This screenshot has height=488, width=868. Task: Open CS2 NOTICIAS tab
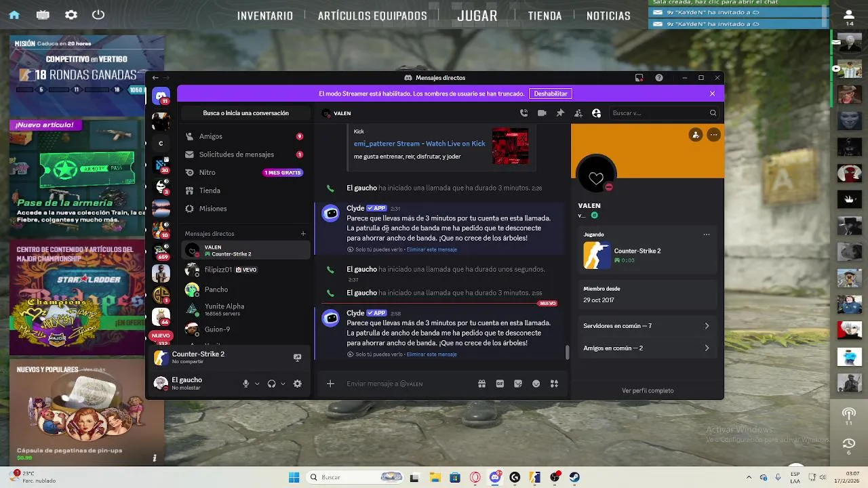[608, 16]
